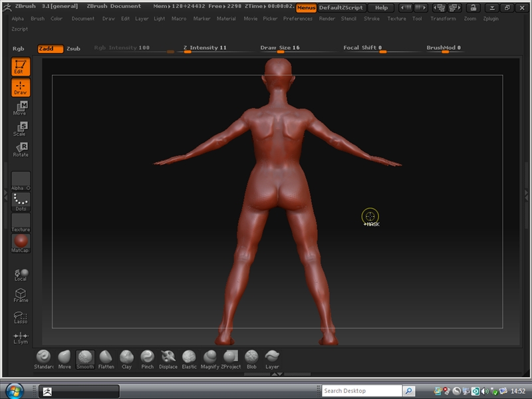The height and width of the screenshot is (399, 532).
Task: Adjust the Z Intensity slider
Action: click(x=214, y=49)
